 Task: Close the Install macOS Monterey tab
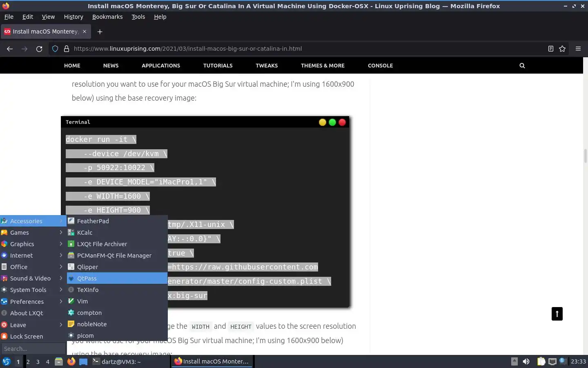click(x=85, y=31)
